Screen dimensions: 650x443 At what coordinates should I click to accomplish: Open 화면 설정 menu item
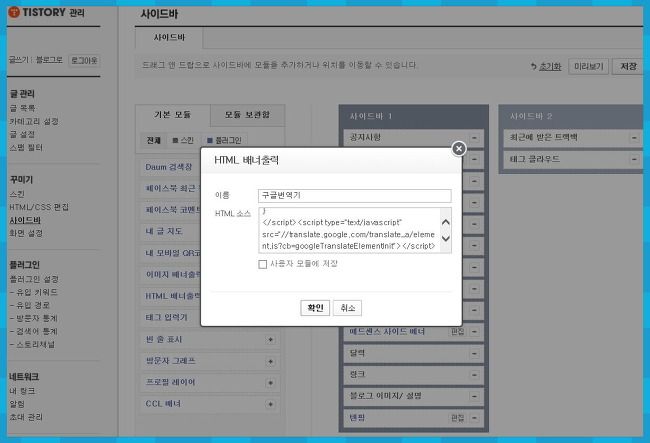[x=26, y=233]
